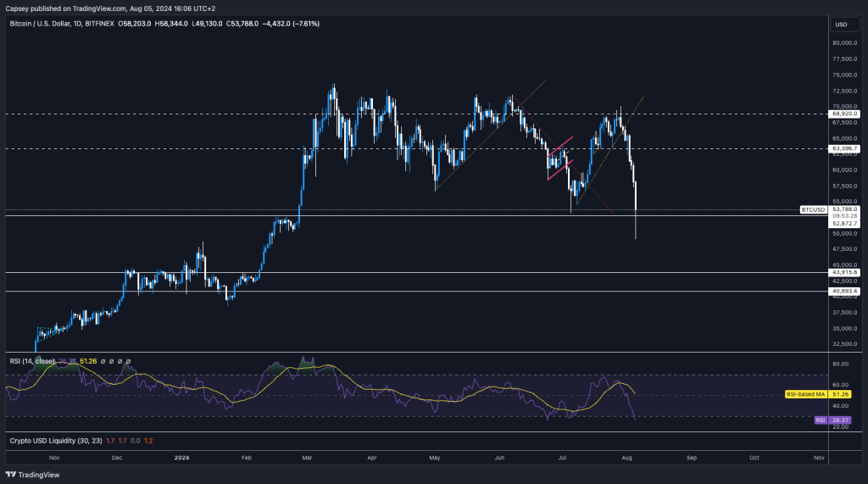Click the 2024 marker on time axis
Viewport: 868px width, 484px height.
tap(182, 457)
